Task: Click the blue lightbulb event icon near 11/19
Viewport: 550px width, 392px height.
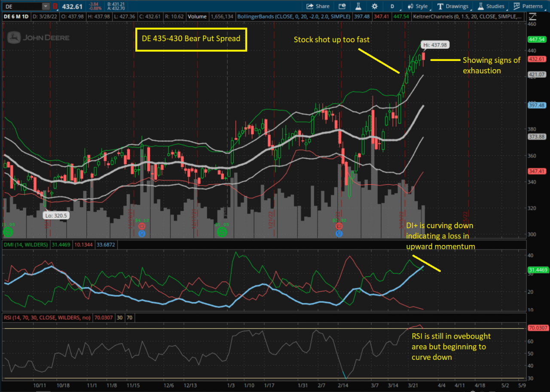Action: point(142,233)
